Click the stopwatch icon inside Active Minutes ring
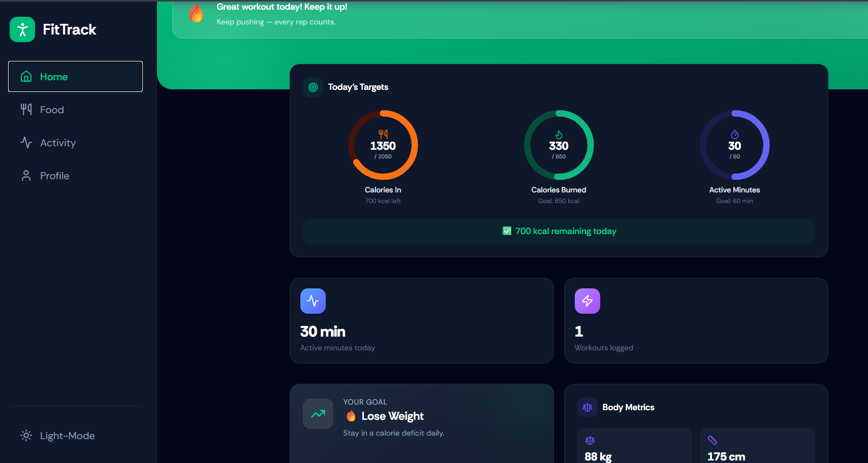868x463 pixels. 735,135
